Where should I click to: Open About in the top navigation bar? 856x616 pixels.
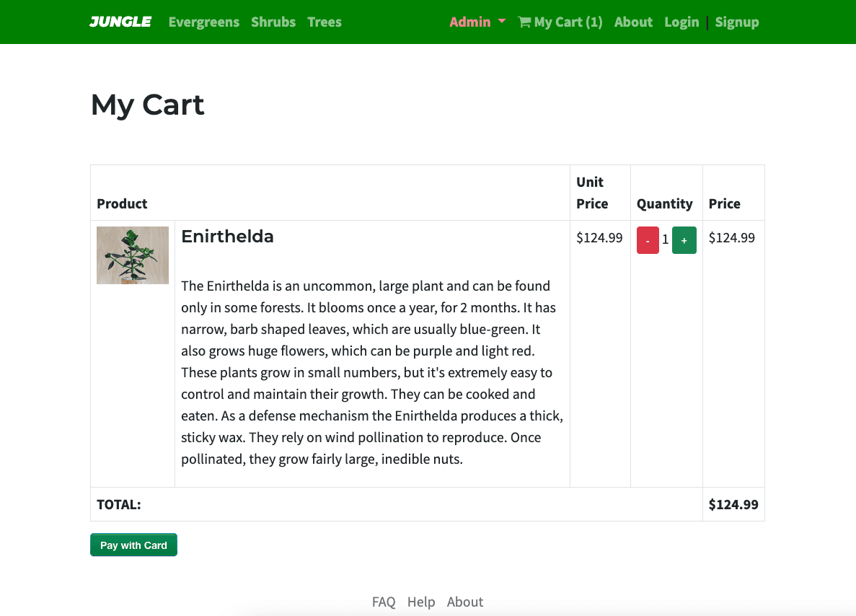[633, 22]
